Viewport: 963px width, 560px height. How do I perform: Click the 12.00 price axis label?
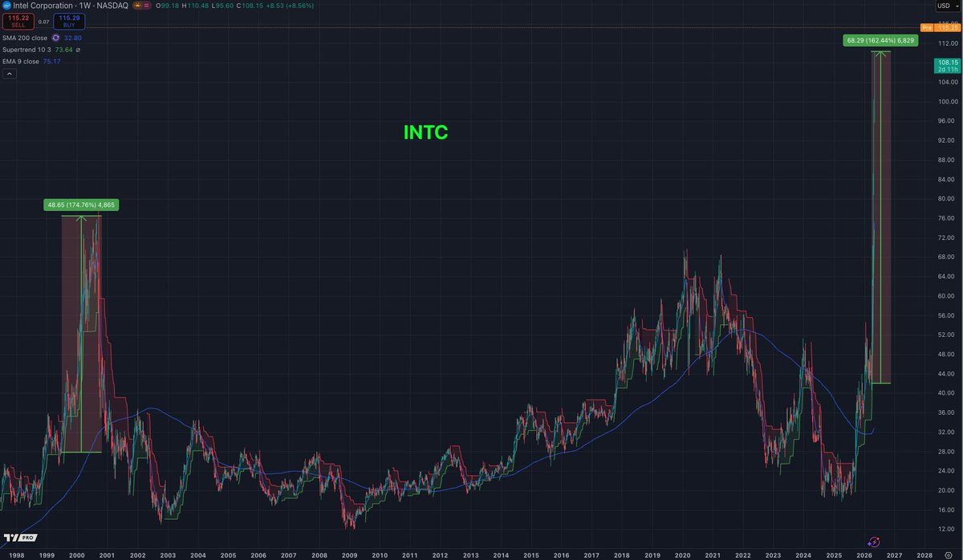(945, 528)
